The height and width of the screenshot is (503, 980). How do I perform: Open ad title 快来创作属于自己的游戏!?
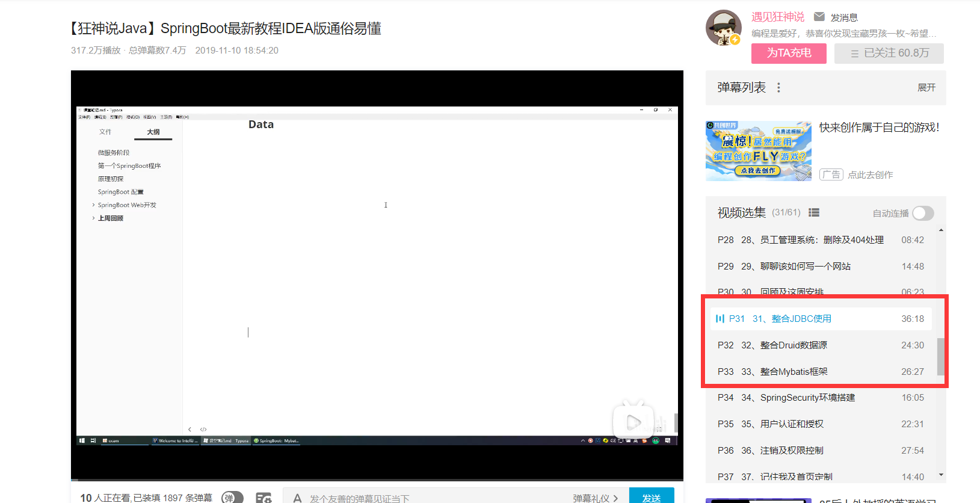pyautogui.click(x=879, y=128)
